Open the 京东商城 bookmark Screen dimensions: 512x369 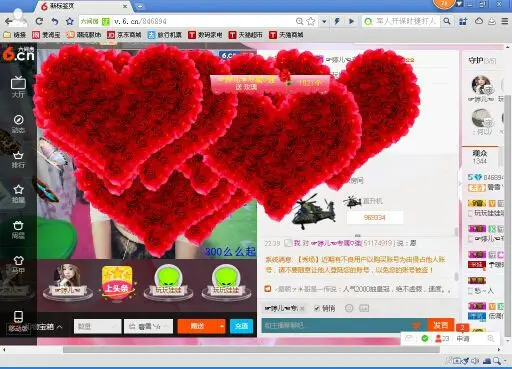124,35
